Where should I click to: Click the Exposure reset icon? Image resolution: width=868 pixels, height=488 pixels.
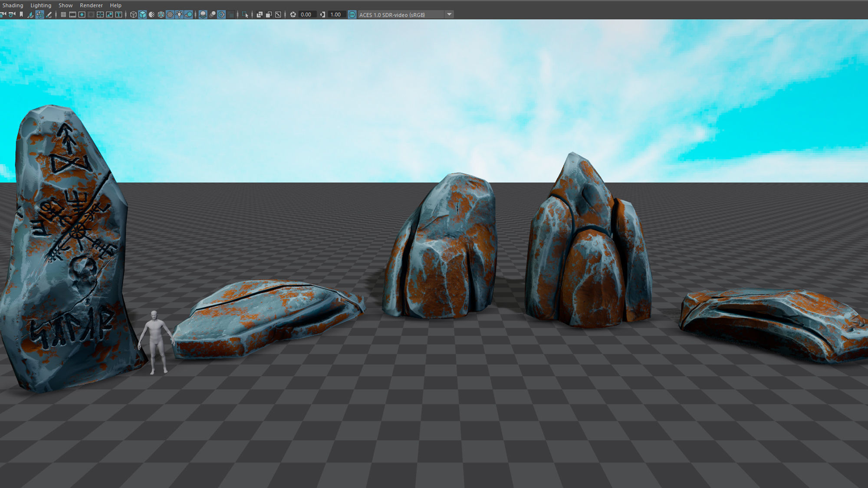[x=293, y=14]
